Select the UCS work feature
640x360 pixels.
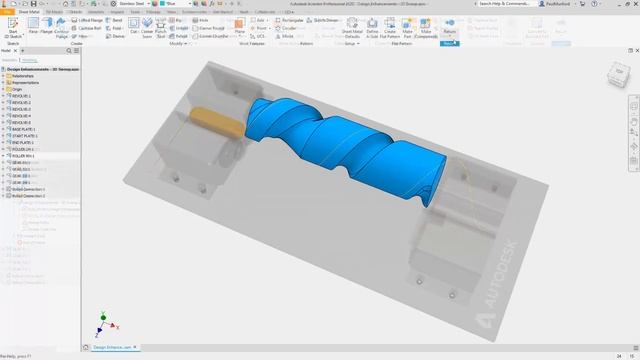point(258,36)
